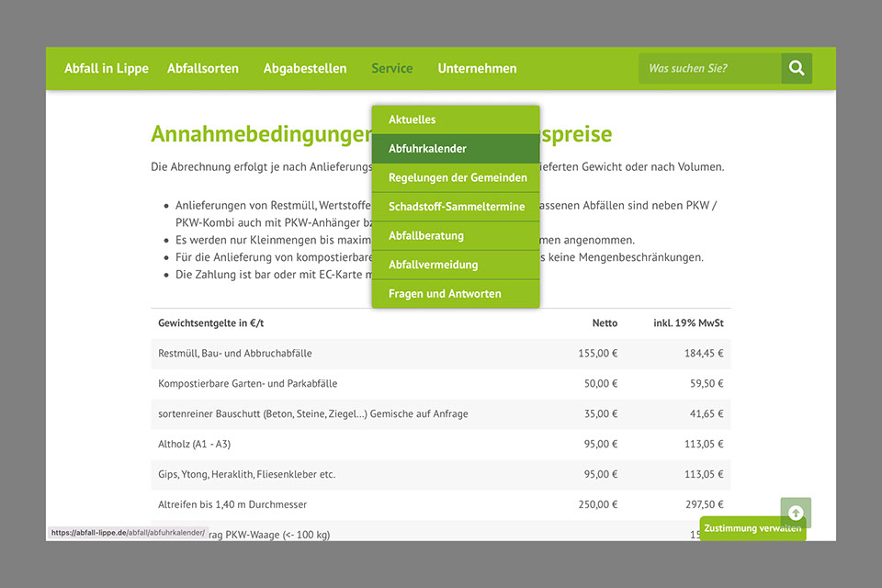The width and height of the screenshot is (882, 588).
Task: Select Aktuelles from the Service menu
Action: [413, 119]
